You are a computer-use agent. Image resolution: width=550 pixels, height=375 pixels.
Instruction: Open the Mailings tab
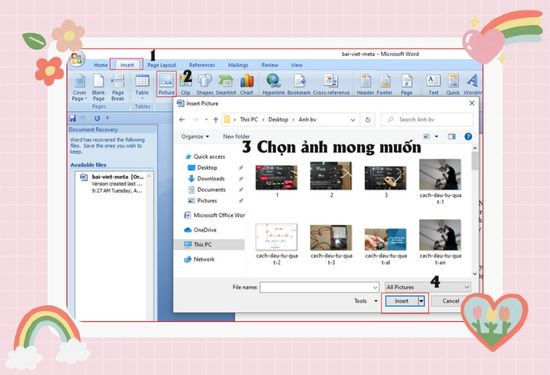(x=238, y=65)
